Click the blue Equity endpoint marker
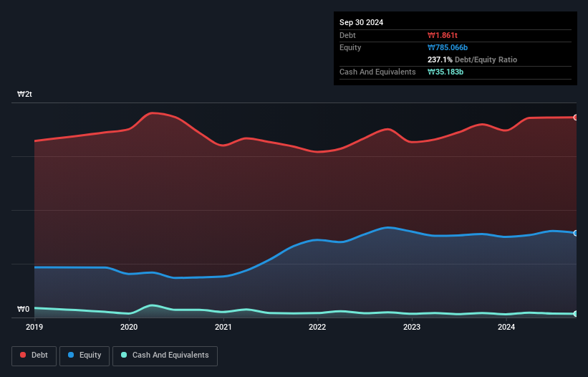The height and width of the screenshot is (377, 588). click(576, 233)
